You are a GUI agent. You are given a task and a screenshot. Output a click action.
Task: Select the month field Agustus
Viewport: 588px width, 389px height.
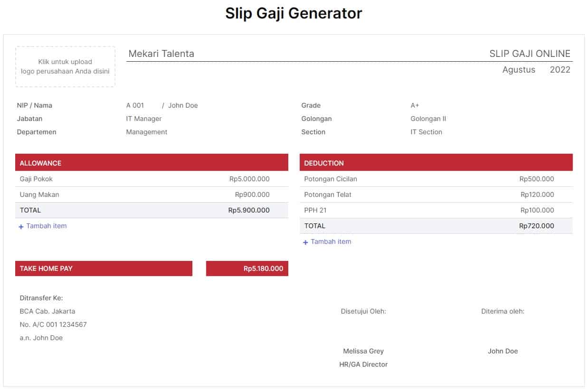coord(519,70)
